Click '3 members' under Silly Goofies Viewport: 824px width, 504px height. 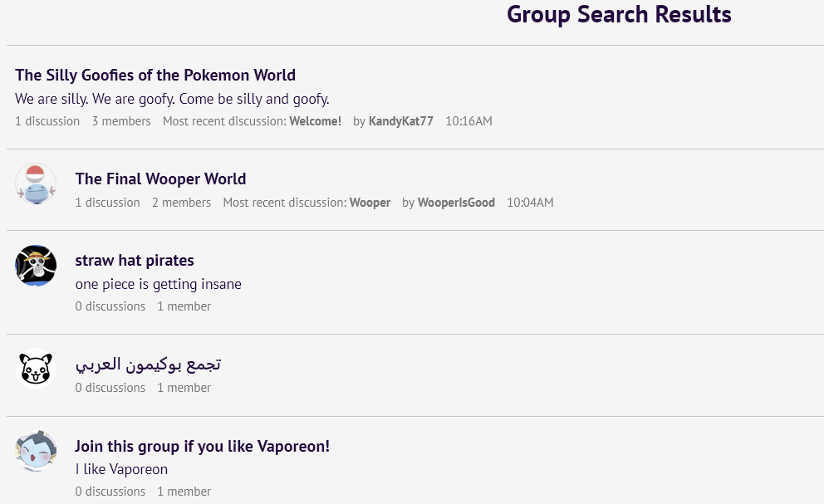[x=121, y=121]
